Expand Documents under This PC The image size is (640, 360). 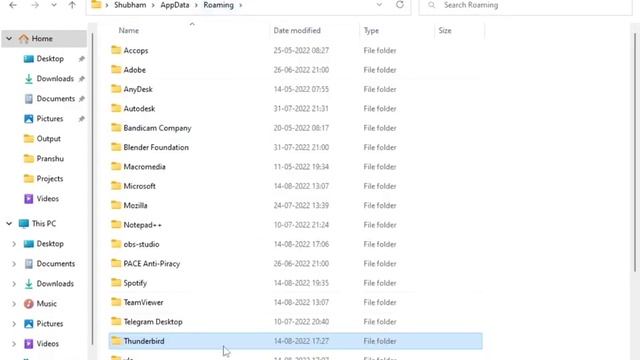14,264
